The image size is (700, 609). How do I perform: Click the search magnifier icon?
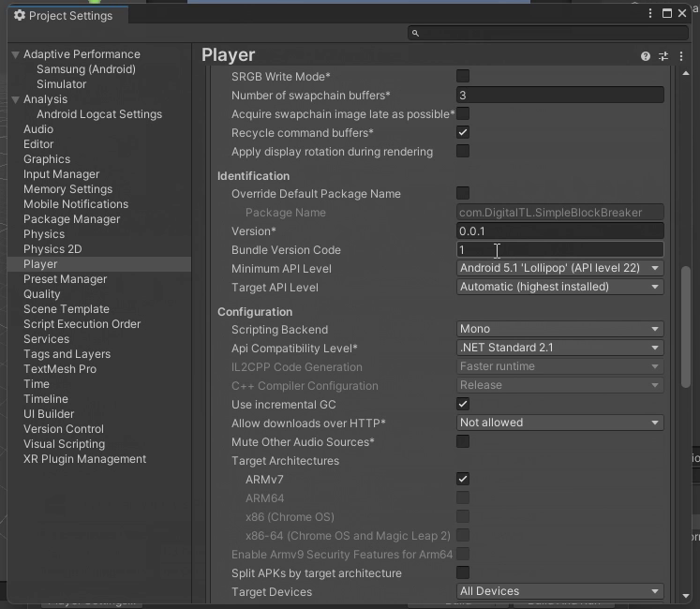coord(414,34)
